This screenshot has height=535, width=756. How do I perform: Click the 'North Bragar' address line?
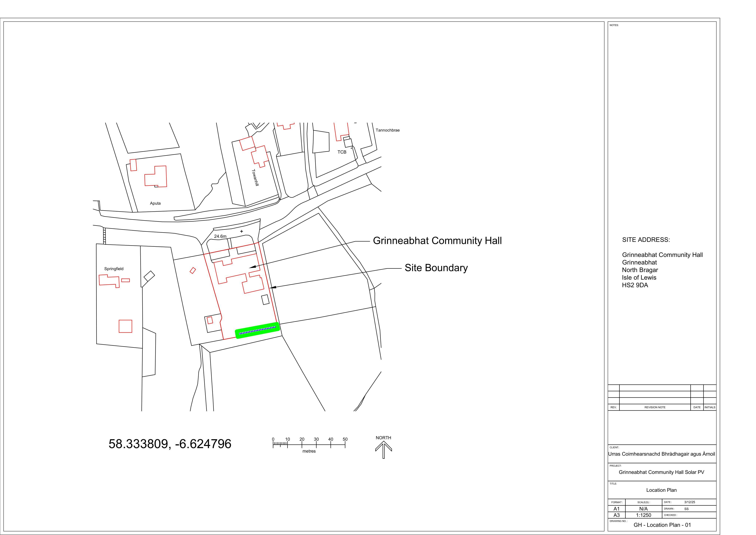(x=640, y=270)
